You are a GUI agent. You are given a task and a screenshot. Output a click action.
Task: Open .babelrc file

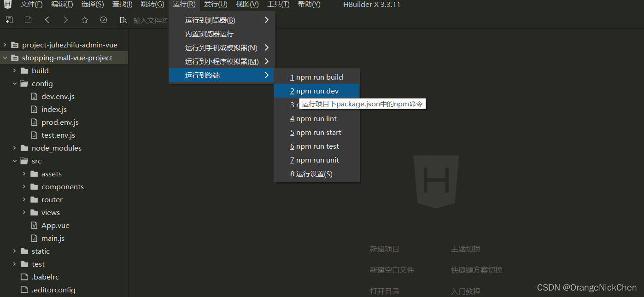tap(45, 277)
